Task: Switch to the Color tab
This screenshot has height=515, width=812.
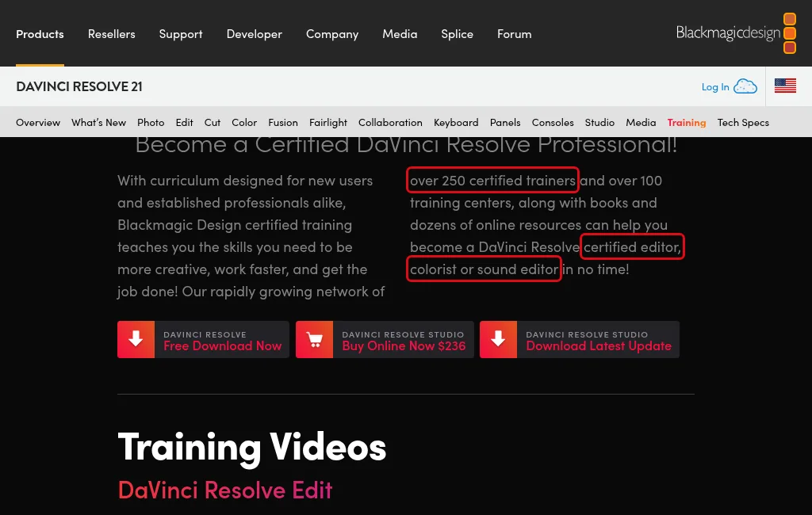Action: (x=244, y=123)
